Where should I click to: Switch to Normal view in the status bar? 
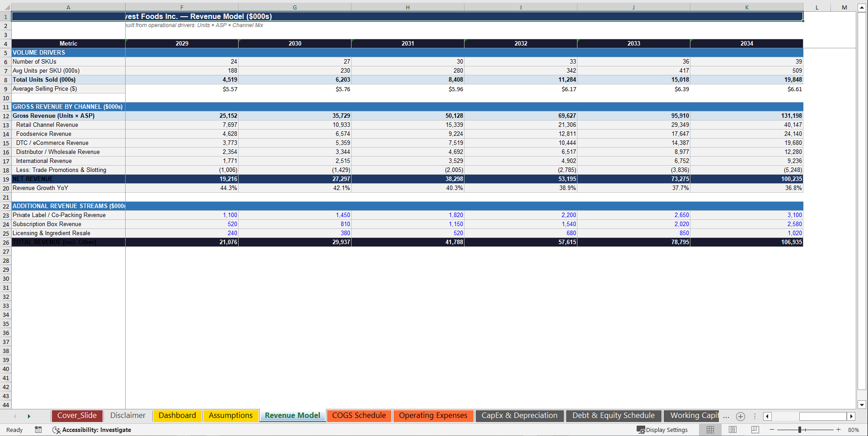tap(710, 430)
